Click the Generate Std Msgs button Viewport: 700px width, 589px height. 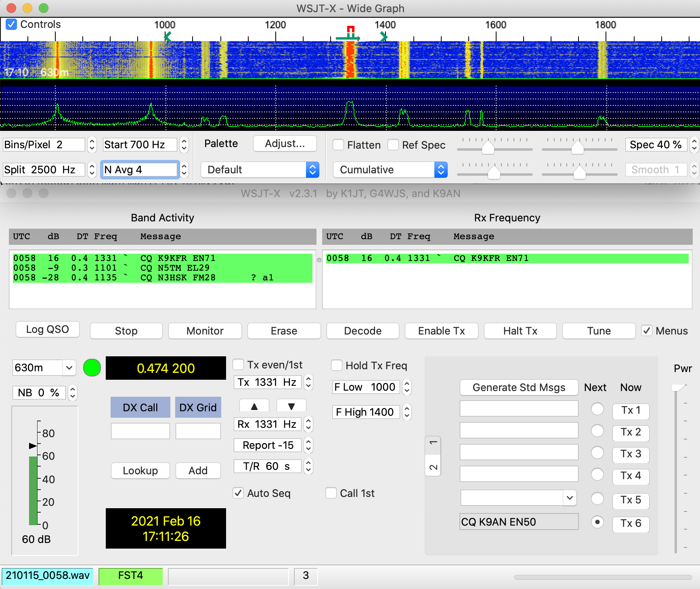[519, 387]
